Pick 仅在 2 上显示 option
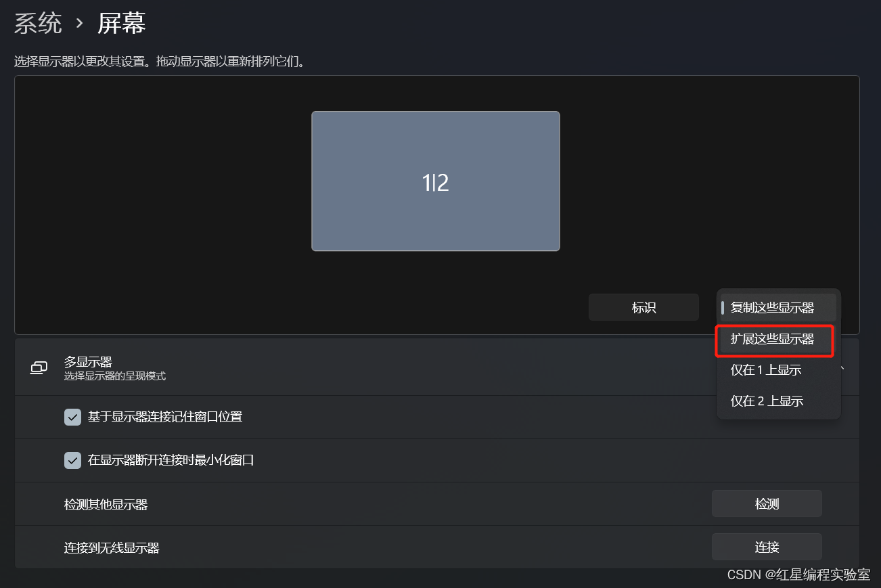 click(x=778, y=401)
